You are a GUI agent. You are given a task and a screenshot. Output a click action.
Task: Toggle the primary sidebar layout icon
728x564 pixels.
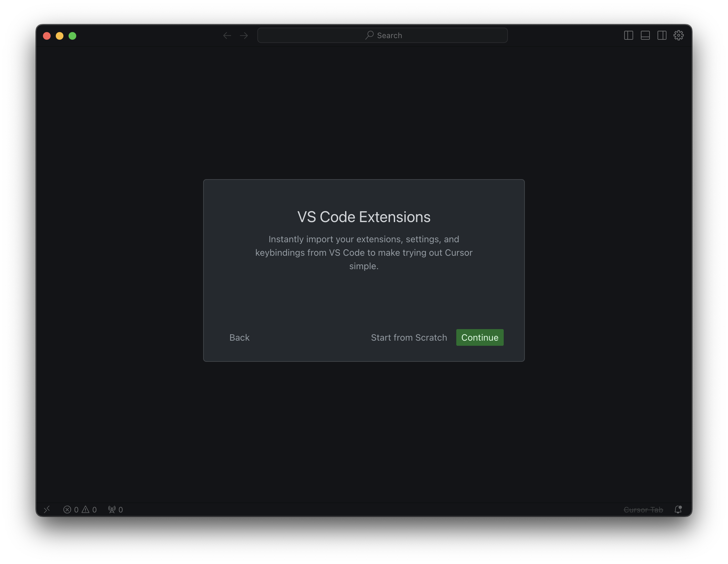[x=628, y=35]
